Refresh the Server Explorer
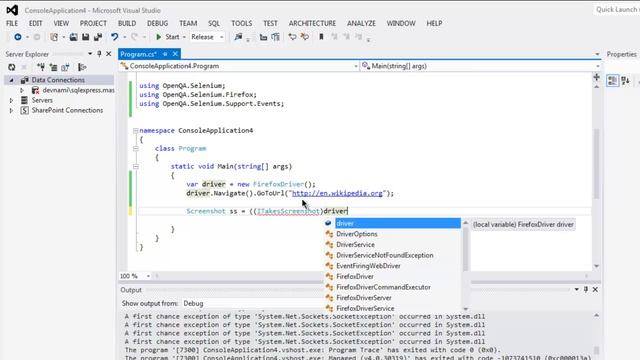This screenshot has height=360, width=640. tap(11, 67)
